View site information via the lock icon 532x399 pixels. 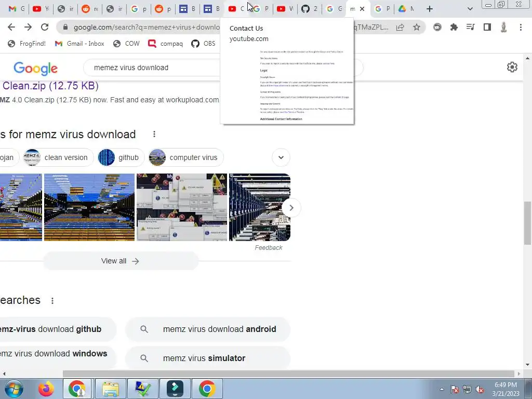click(x=65, y=27)
